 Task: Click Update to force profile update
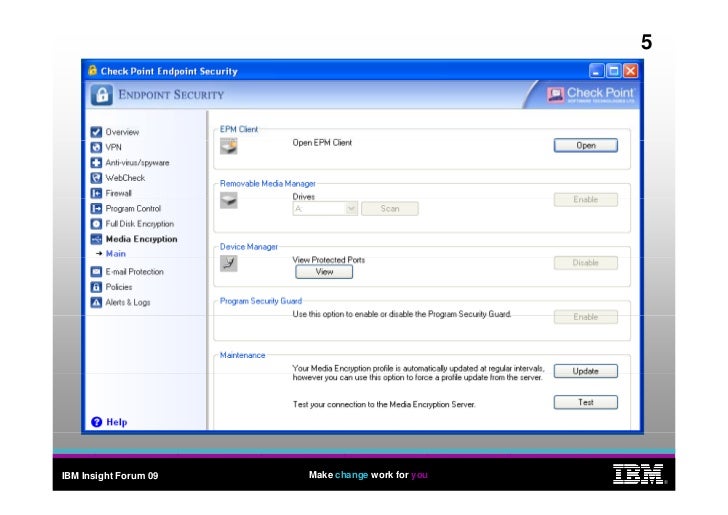pos(585,372)
